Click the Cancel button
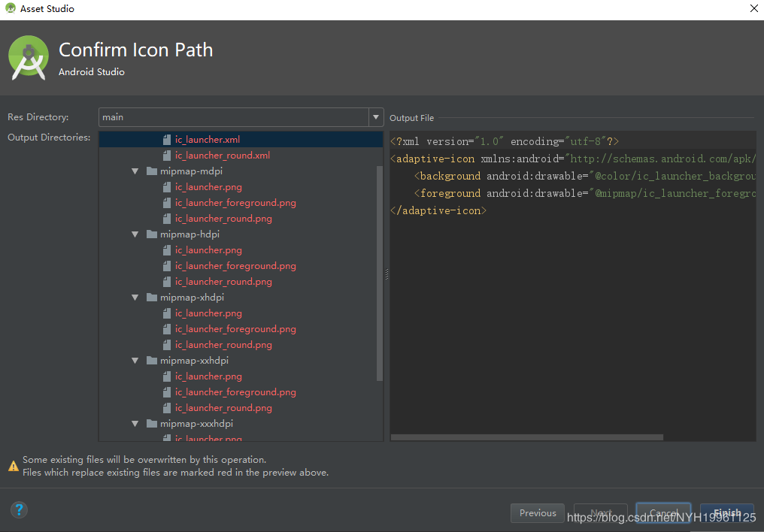Image resolution: width=764 pixels, height=532 pixels. [x=662, y=513]
